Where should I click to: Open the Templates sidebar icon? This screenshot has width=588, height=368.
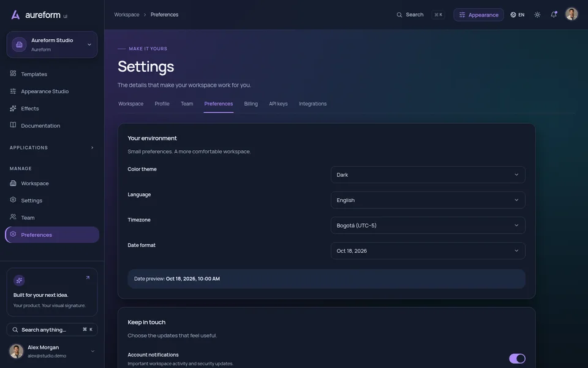point(13,73)
